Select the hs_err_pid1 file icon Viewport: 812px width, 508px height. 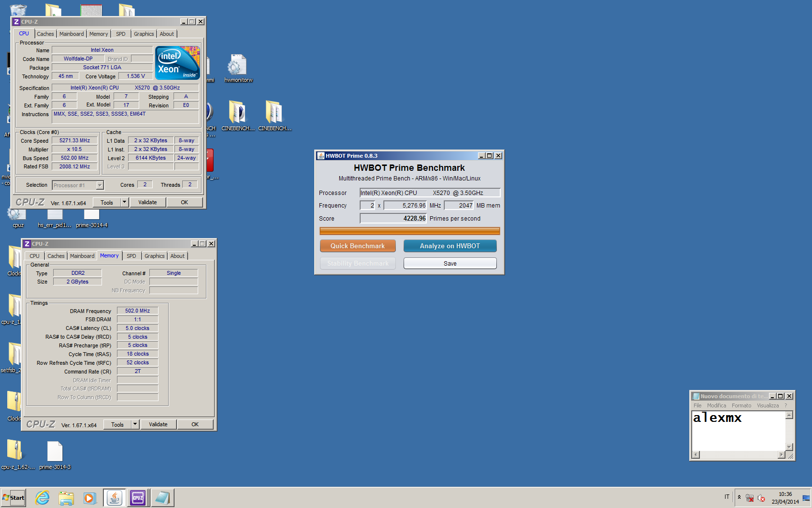pyautogui.click(x=55, y=218)
